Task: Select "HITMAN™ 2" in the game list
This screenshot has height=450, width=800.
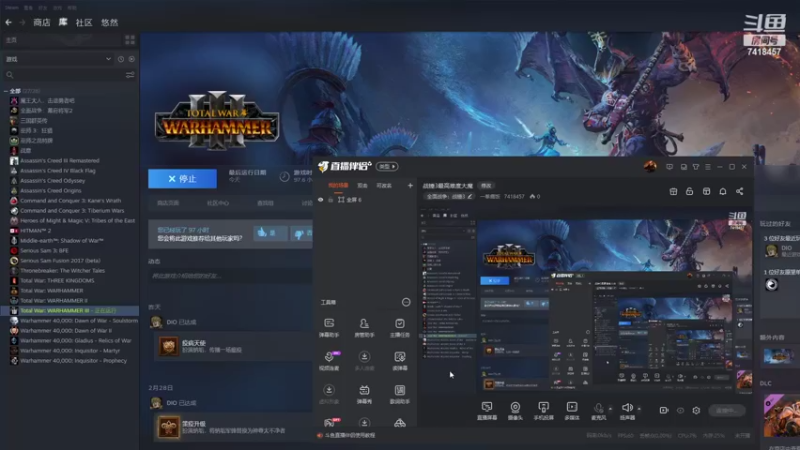Action: [x=36, y=231]
